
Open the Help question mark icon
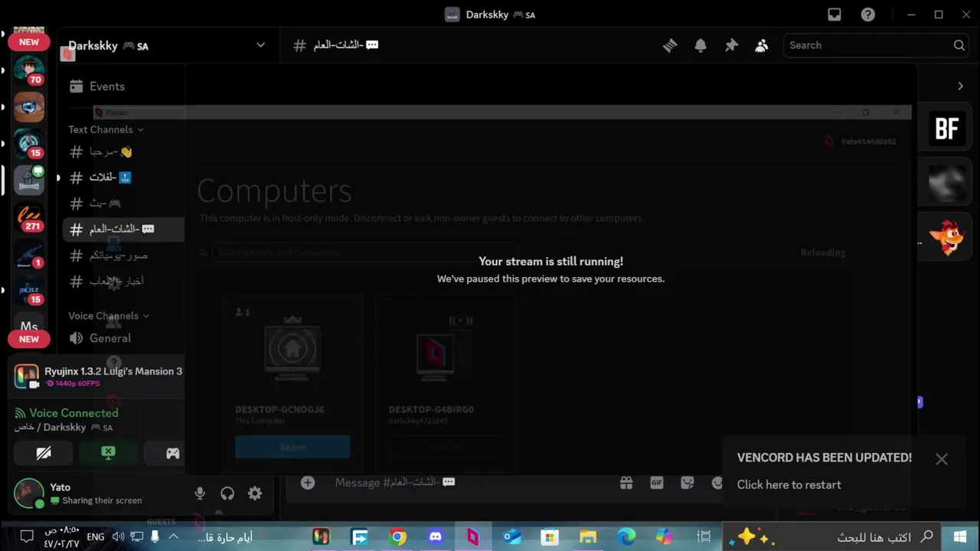[867, 15]
